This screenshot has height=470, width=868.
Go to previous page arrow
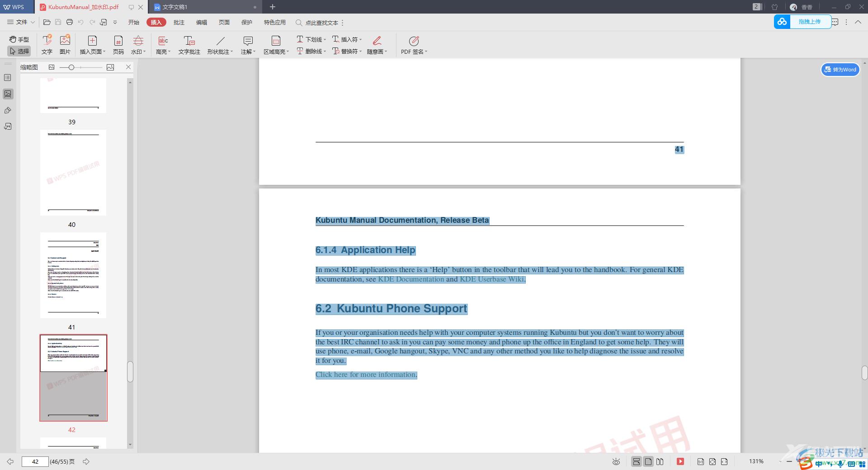[10, 461]
